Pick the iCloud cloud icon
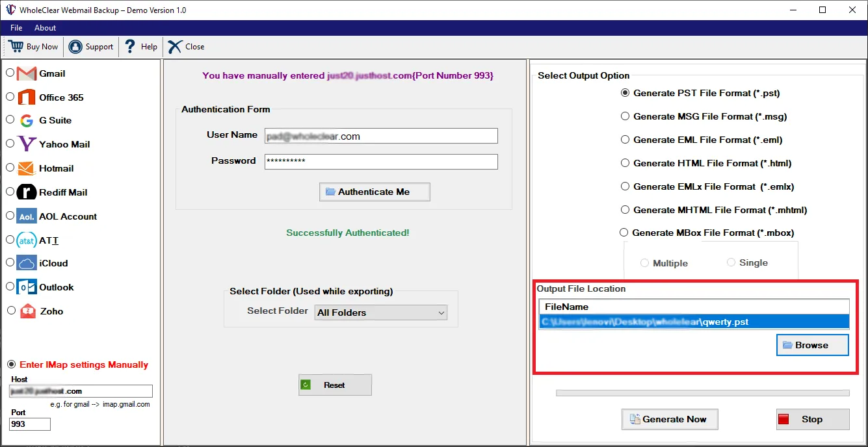The height and width of the screenshot is (447, 868). (x=27, y=263)
